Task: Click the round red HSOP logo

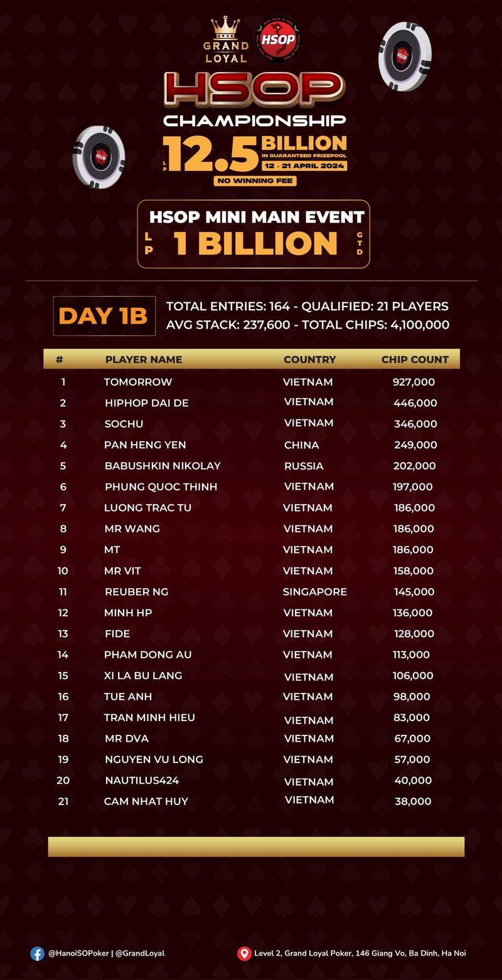Action: point(277,39)
